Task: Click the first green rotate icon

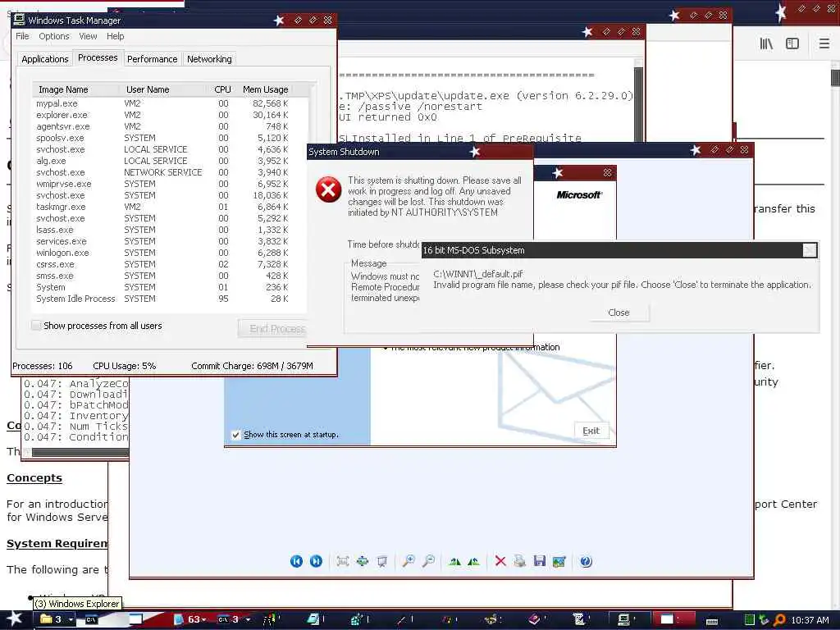Action: [x=454, y=561]
